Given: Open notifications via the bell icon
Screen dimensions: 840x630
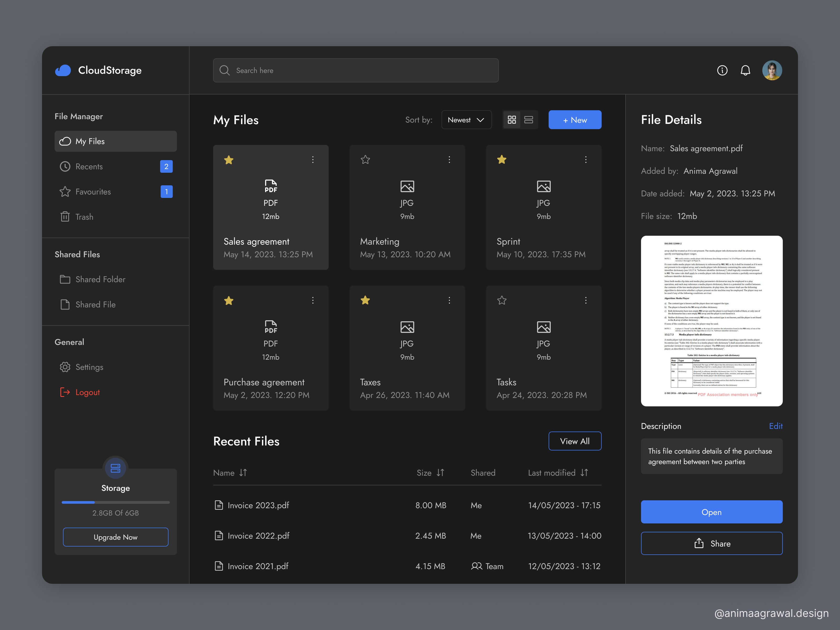Looking at the screenshot, I should click(x=745, y=70).
